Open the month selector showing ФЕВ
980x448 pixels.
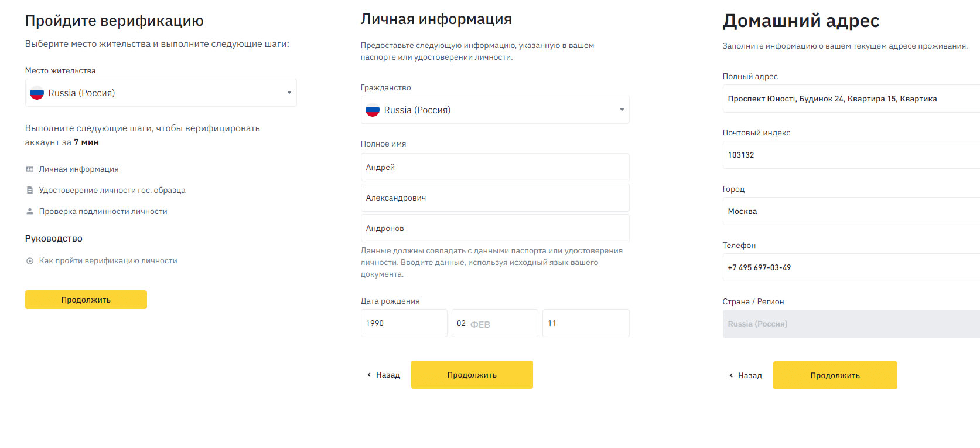[x=494, y=323]
